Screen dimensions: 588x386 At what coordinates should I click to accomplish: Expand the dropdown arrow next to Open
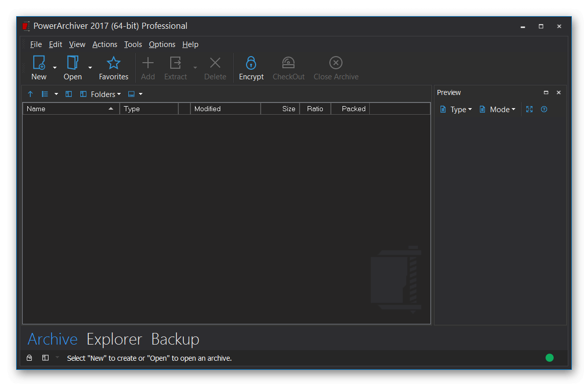(90, 67)
